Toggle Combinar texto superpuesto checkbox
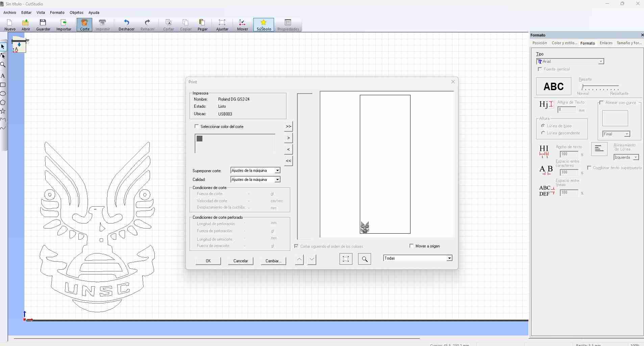Viewport: 644px width, 346px height. 589,168
